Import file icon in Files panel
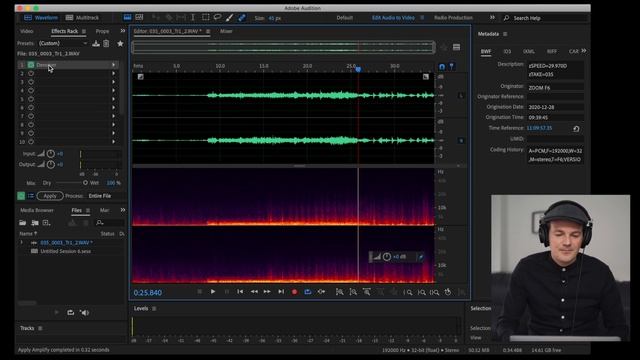640x360 pixels. (35, 223)
